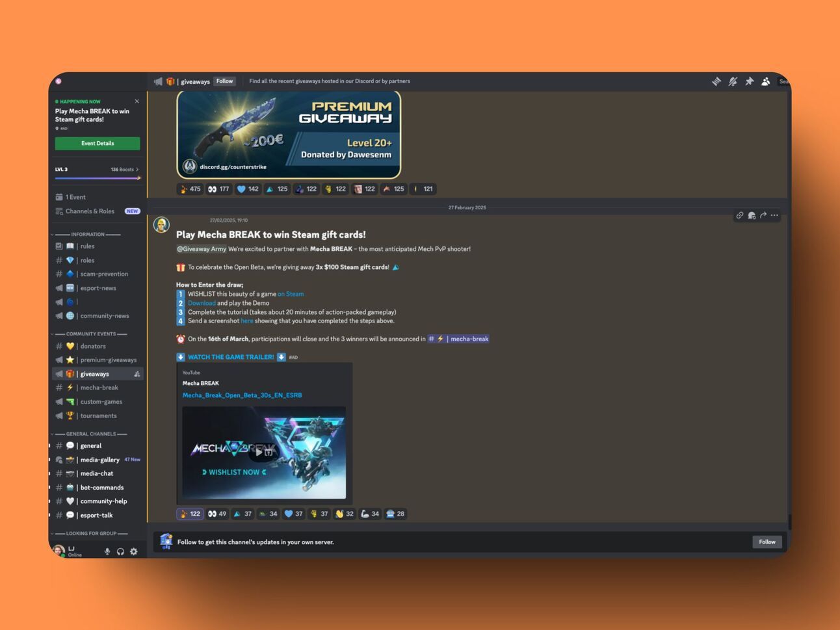Toggle the clapping hands reaction with 32
The height and width of the screenshot is (630, 840).
345,514
